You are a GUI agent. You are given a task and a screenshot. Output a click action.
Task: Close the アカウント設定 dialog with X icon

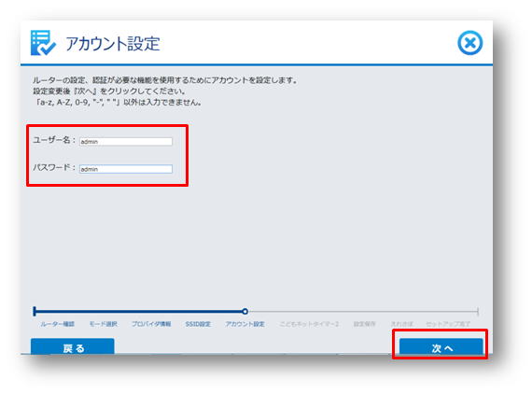coord(469,43)
